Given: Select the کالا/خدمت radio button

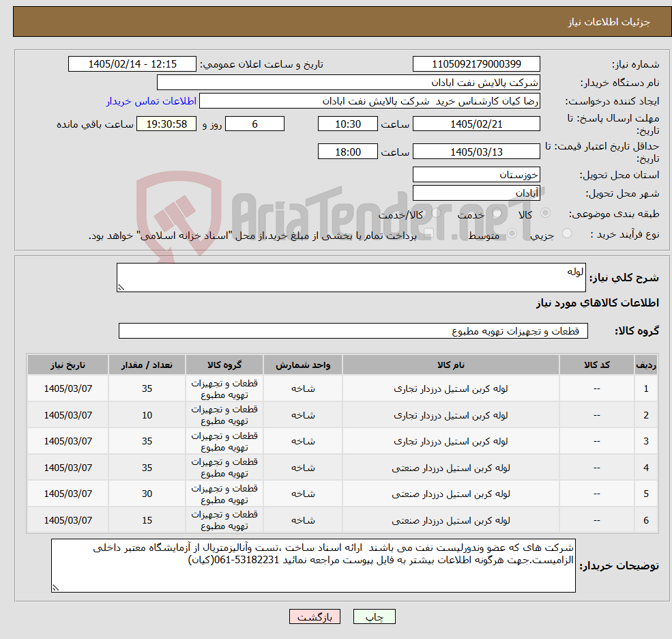Looking at the screenshot, I should [436, 213].
